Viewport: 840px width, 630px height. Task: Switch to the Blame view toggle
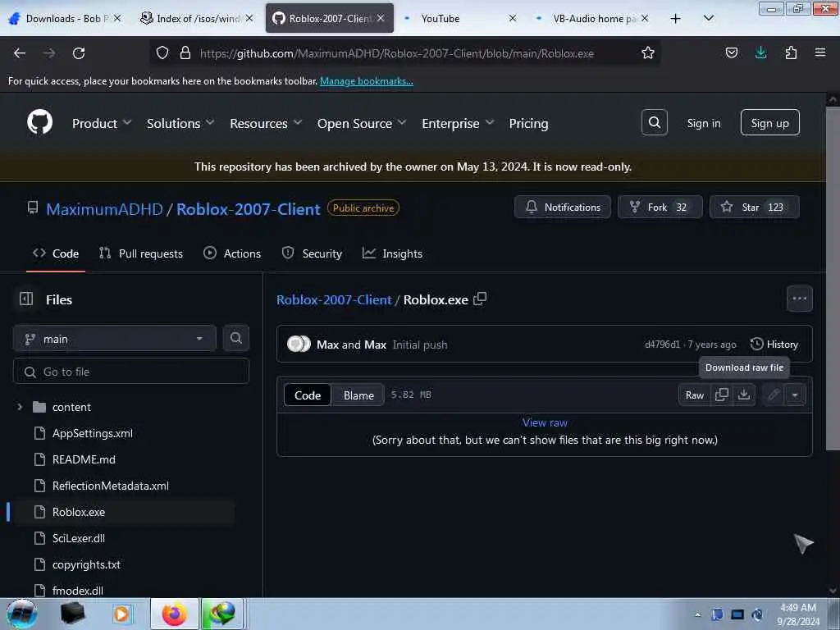pyautogui.click(x=358, y=395)
